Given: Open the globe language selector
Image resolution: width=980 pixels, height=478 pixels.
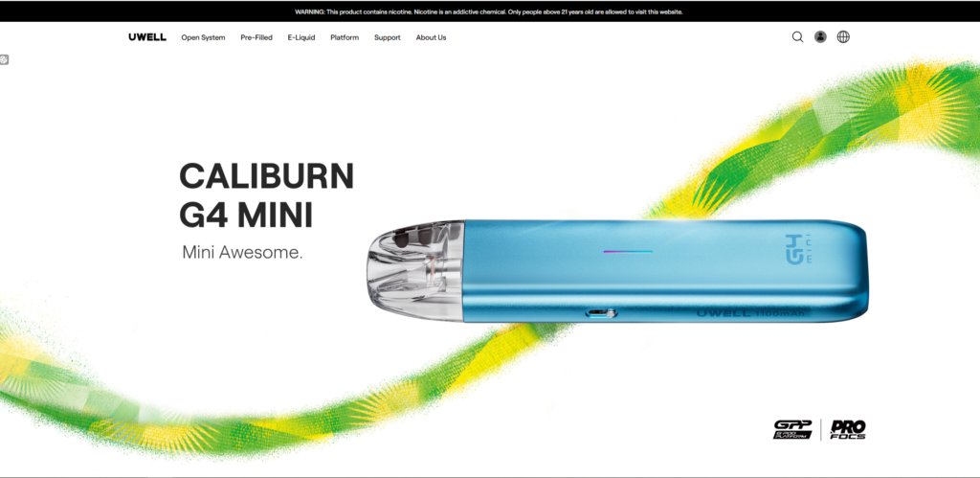Looking at the screenshot, I should coord(843,37).
